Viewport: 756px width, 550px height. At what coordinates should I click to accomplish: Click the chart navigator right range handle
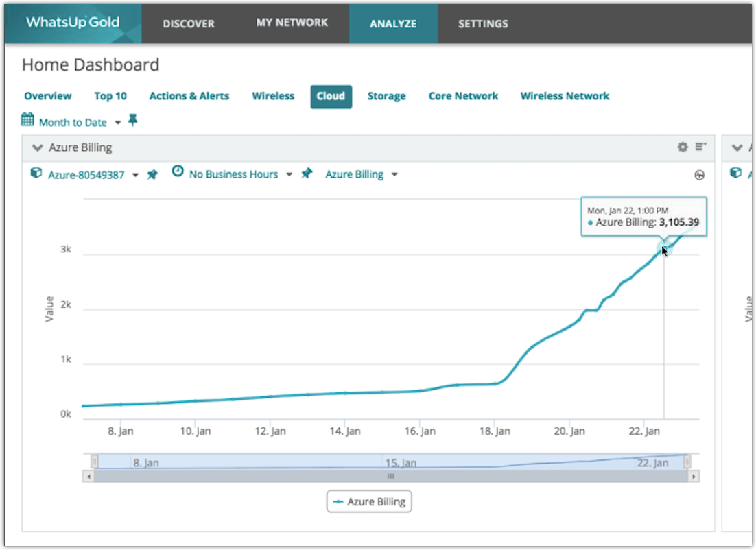[x=687, y=462]
